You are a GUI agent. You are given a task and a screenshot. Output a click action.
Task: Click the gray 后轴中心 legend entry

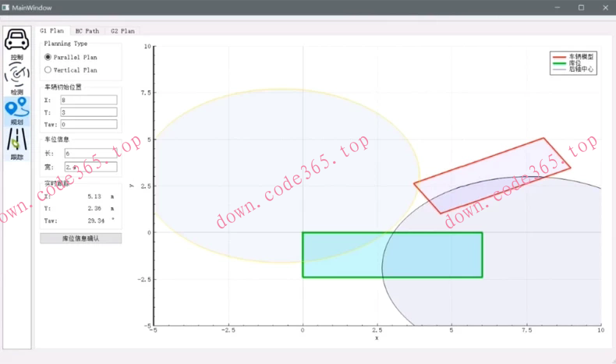point(573,69)
